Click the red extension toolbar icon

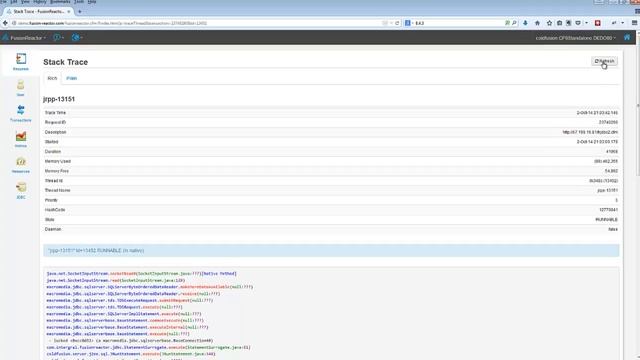tap(598, 23)
